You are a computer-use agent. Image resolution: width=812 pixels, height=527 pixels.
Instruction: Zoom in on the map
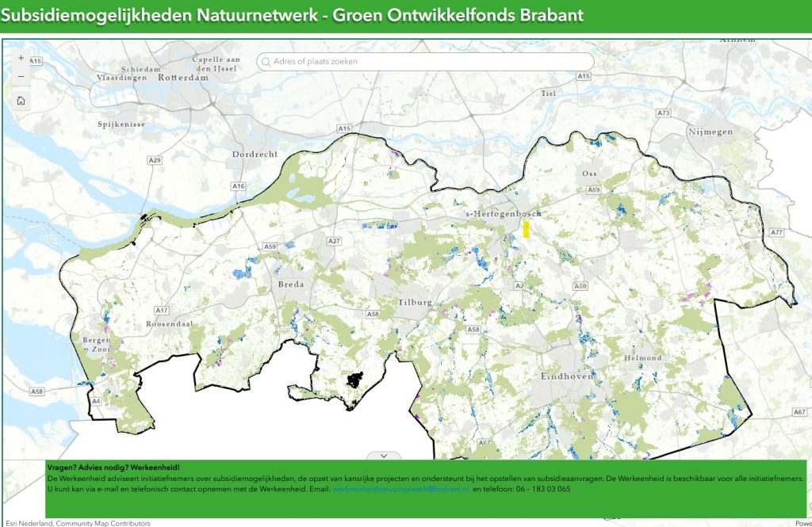[x=21, y=59]
